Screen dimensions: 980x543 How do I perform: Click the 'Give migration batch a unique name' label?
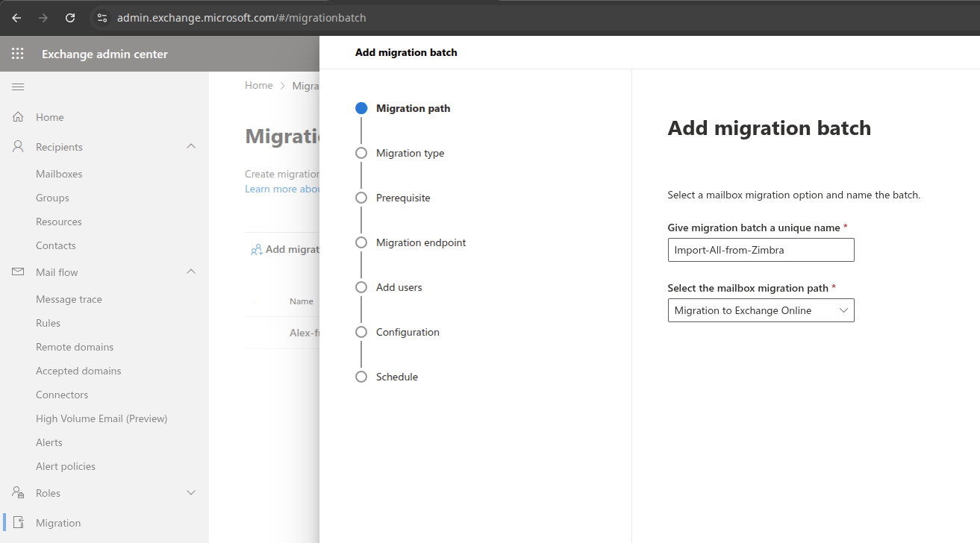[754, 227]
